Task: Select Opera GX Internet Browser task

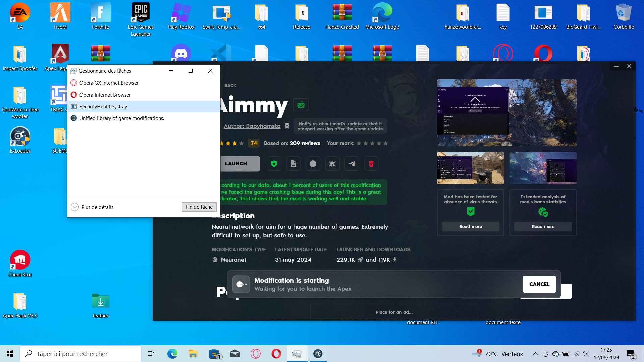Action: (x=109, y=83)
